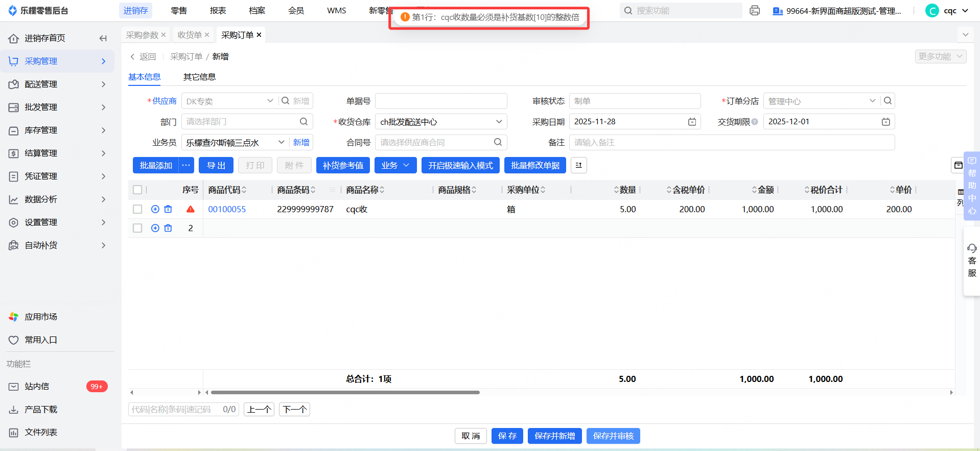Click the printer icon in top bar
The image size is (980, 451).
tap(755, 11)
